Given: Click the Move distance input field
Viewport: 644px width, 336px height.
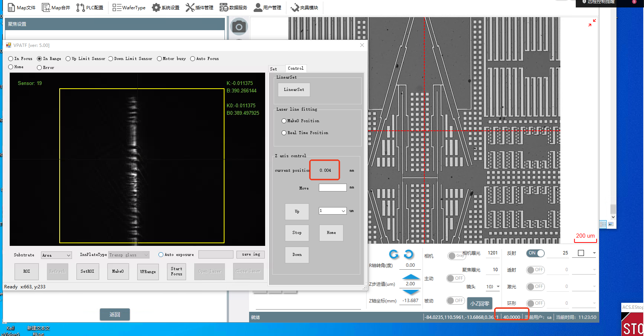Looking at the screenshot, I should pyautogui.click(x=333, y=188).
